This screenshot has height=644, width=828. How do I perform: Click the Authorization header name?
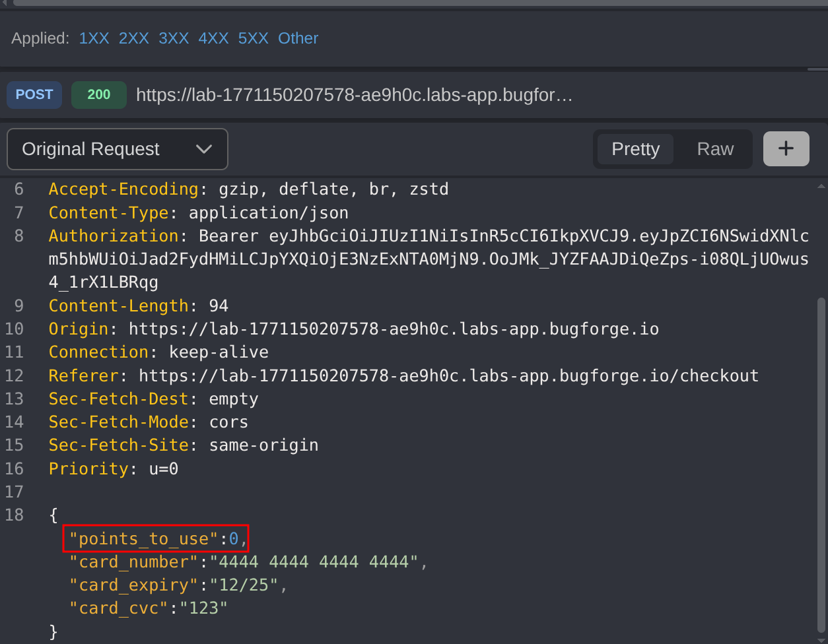tap(114, 236)
